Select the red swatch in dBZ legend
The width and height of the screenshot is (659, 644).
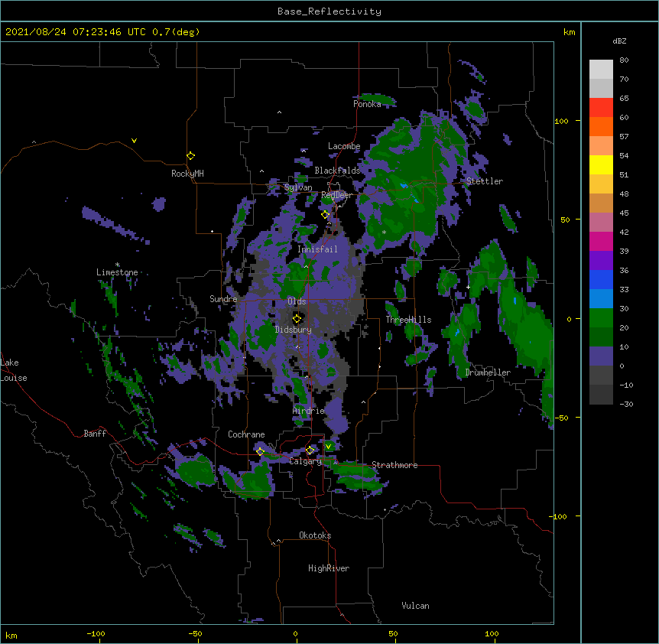pyautogui.click(x=601, y=107)
